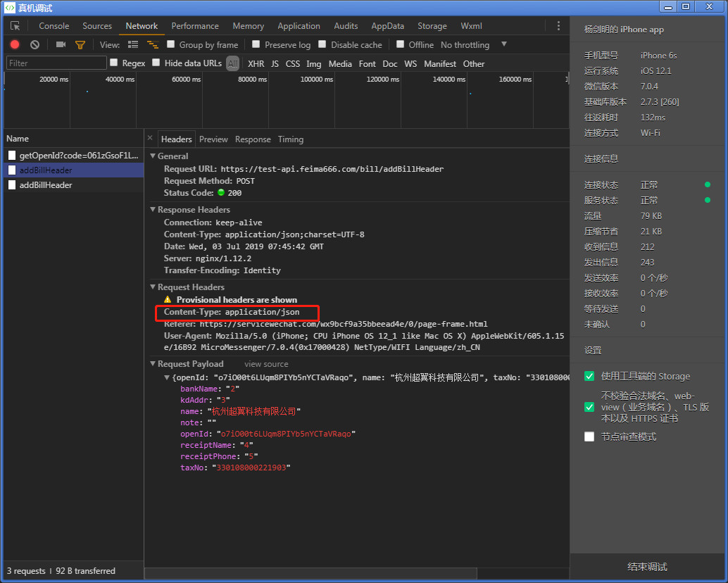Open the Memory tab
Viewport: 728px width, 583px height.
coord(249,26)
